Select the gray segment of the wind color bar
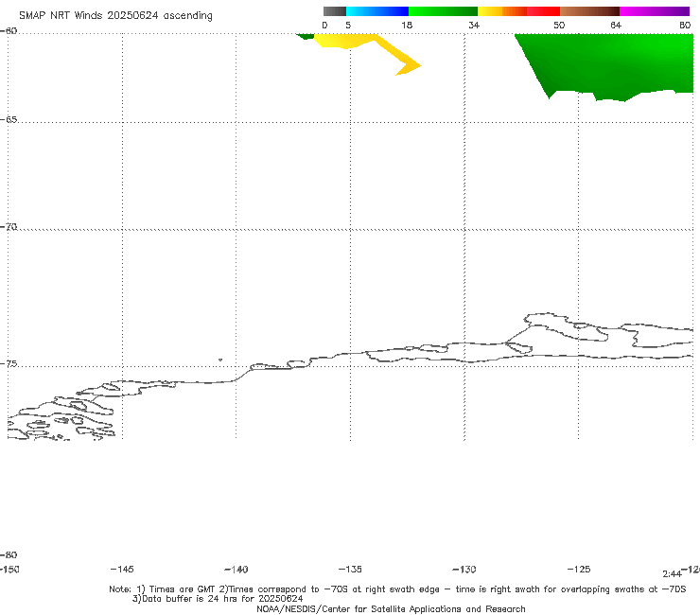This screenshot has height=615, width=700. 334,11
